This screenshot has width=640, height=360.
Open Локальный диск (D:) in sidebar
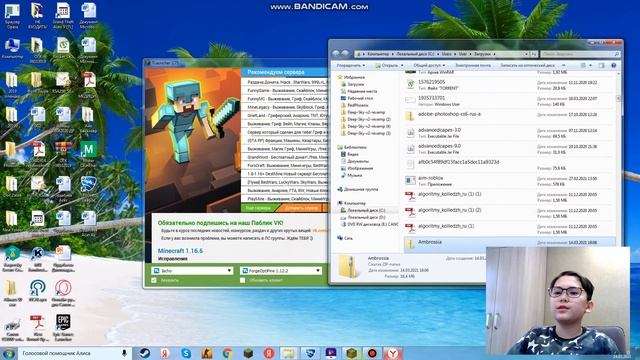[x=362, y=217]
